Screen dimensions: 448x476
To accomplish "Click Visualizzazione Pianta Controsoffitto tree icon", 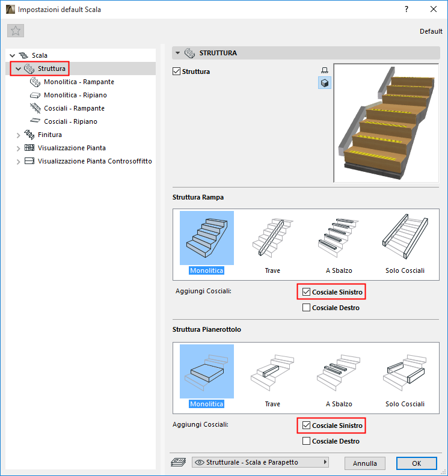I will pyautogui.click(x=29, y=161).
